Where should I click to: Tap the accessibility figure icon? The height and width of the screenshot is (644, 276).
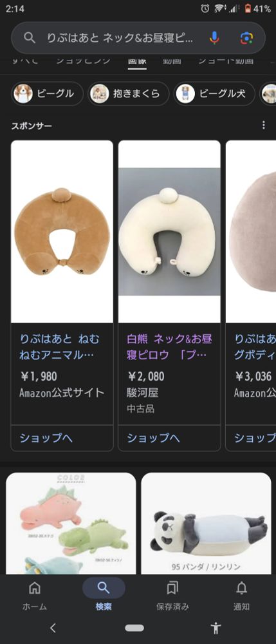click(216, 627)
